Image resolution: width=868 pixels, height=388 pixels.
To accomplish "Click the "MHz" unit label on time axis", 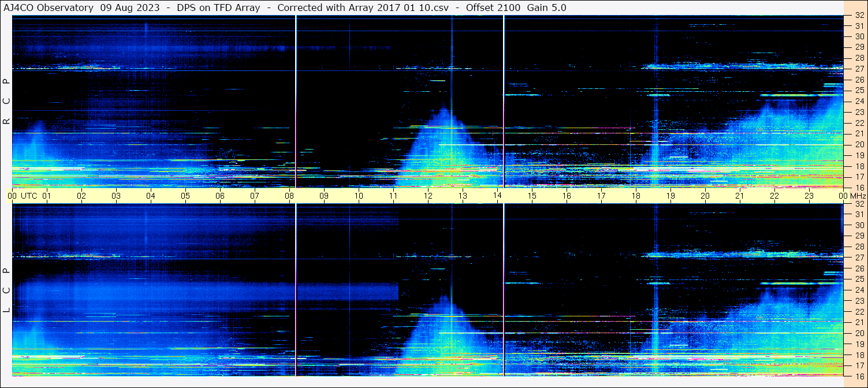I will pos(858,196).
